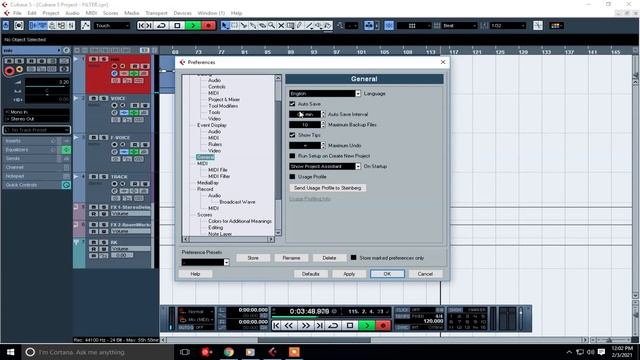Open the Devices menu
The width and height of the screenshot is (640, 360).
click(x=182, y=13)
